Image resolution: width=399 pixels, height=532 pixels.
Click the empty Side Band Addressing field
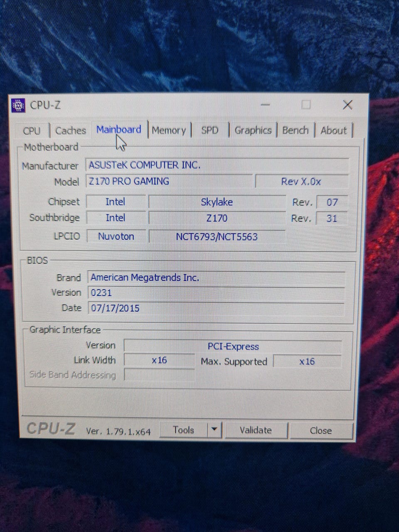(159, 375)
